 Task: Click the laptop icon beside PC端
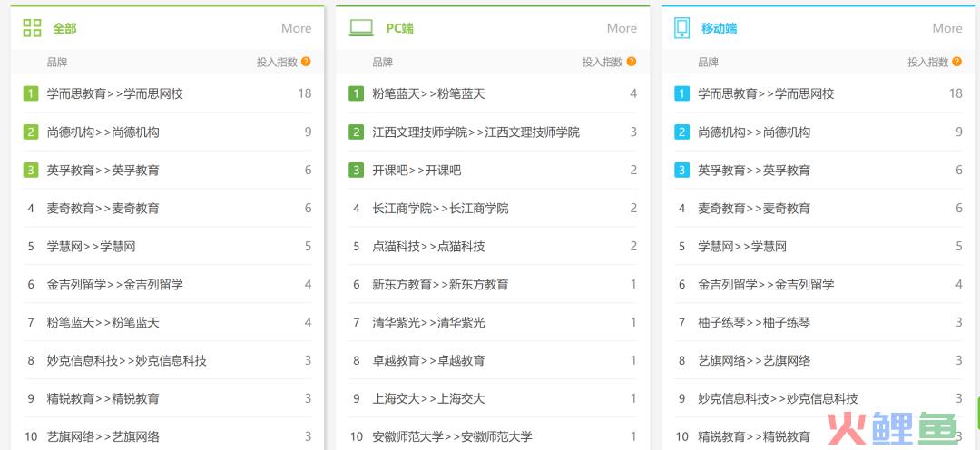(361, 28)
